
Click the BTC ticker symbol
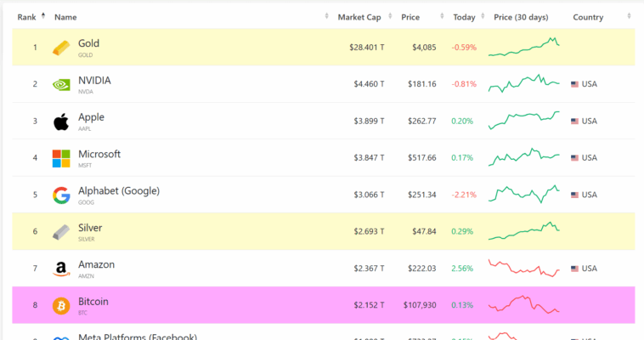point(82,313)
